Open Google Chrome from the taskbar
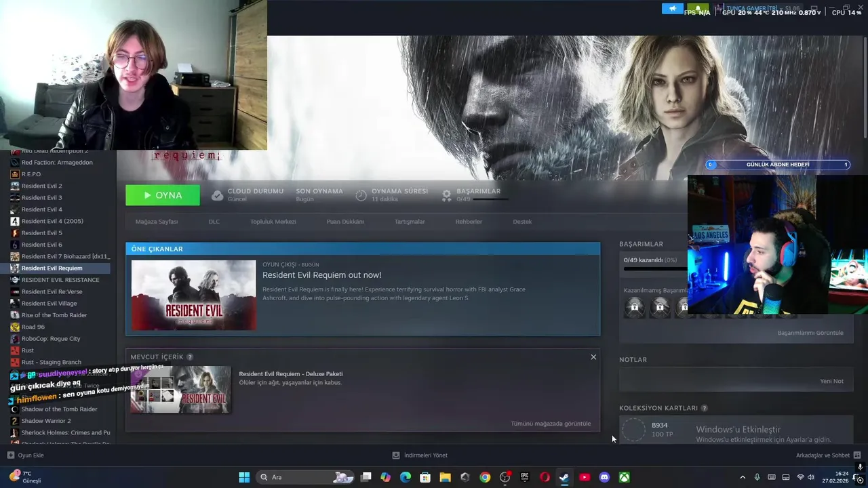Screen dimensions: 868x488 pos(485,477)
